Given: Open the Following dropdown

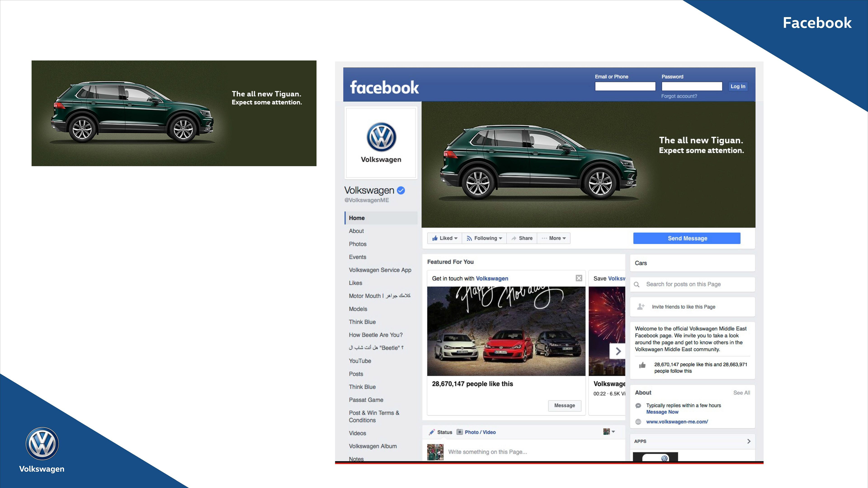Looking at the screenshot, I should (484, 238).
